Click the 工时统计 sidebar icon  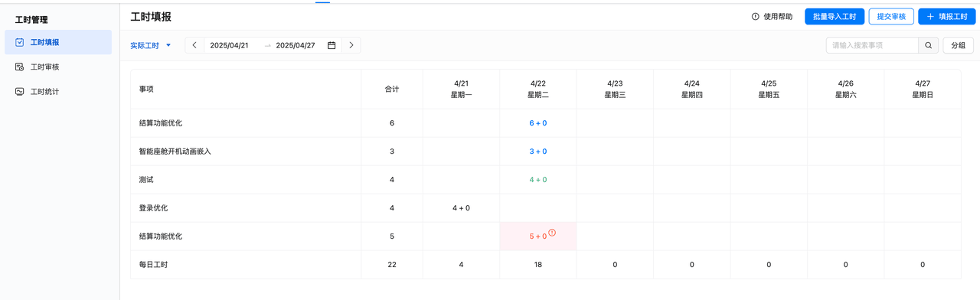click(19, 92)
